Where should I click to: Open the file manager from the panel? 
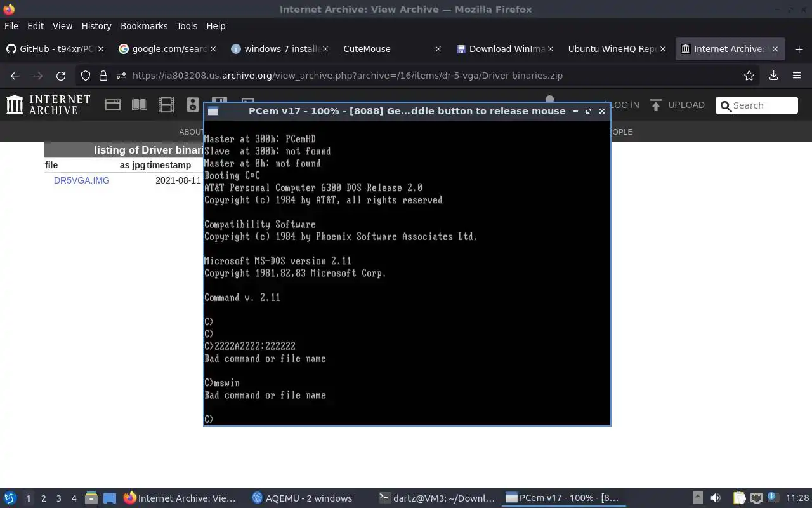91,498
